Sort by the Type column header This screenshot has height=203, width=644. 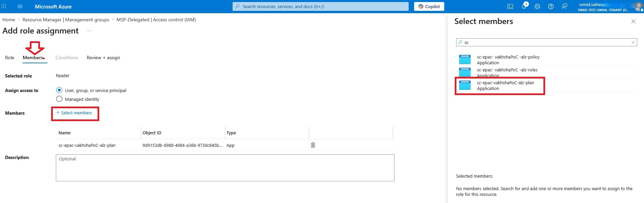tap(231, 133)
